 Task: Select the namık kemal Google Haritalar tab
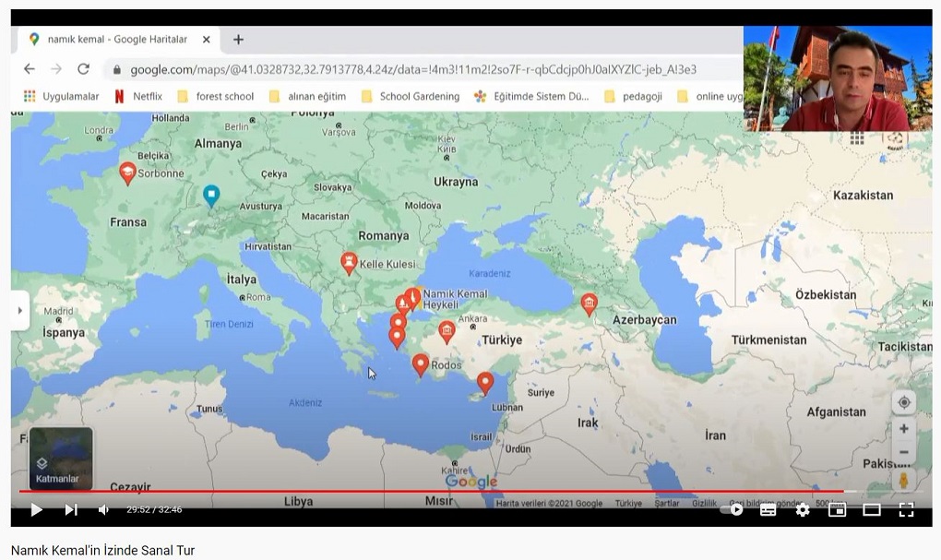[117, 40]
